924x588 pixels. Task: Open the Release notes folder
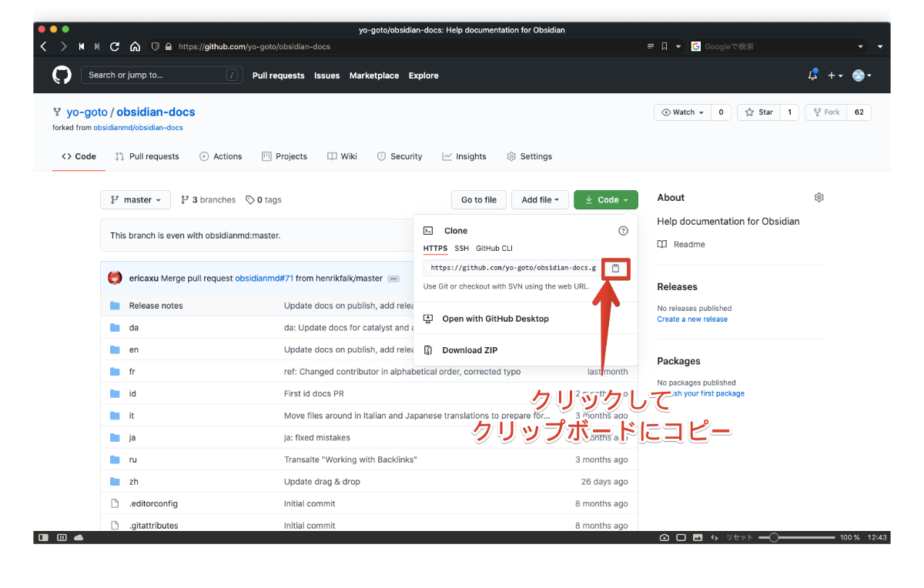(156, 306)
